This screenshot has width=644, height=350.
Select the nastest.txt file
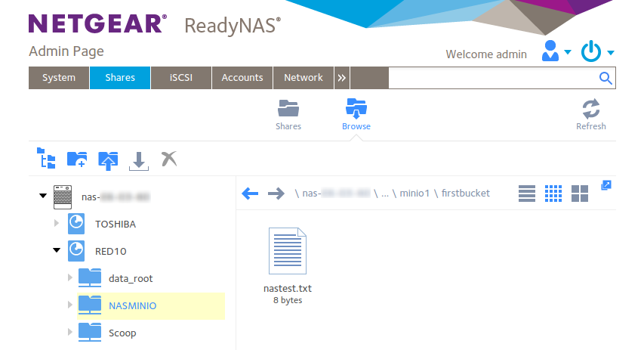tap(287, 257)
